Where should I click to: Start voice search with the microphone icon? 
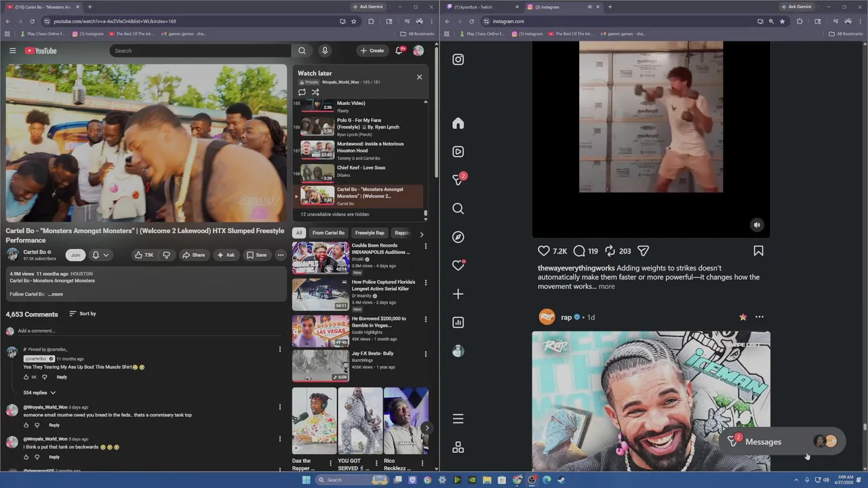point(325,51)
